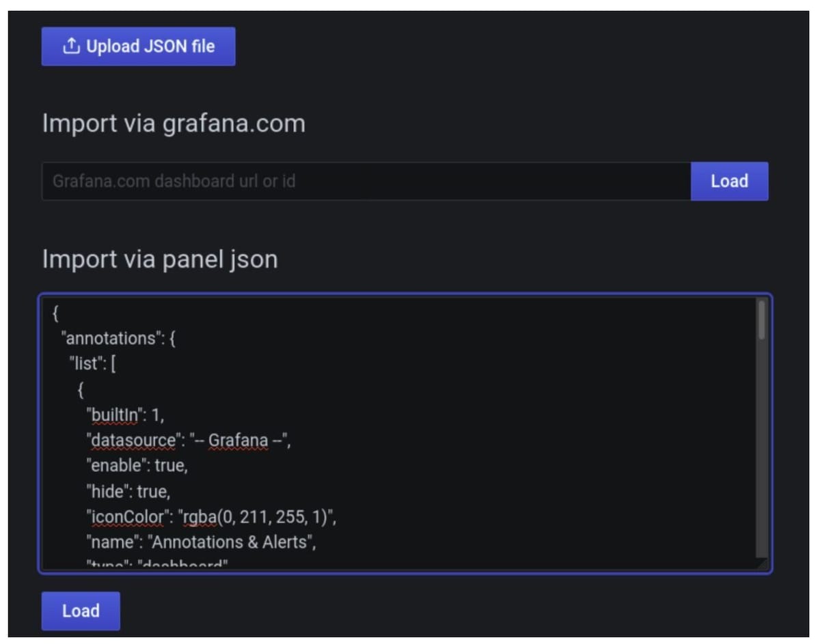Screen dimensions: 820x644
Task: Click the Import via grafana.com heading
Action: (174, 123)
